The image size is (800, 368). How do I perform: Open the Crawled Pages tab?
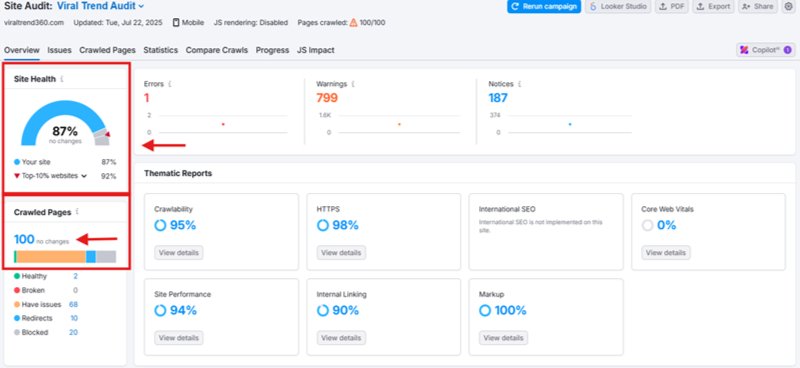[x=107, y=50]
